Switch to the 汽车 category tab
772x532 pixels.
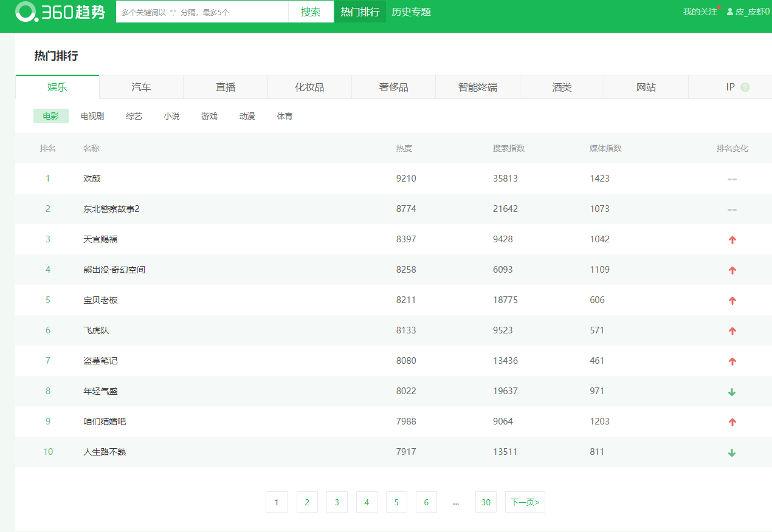(141, 87)
